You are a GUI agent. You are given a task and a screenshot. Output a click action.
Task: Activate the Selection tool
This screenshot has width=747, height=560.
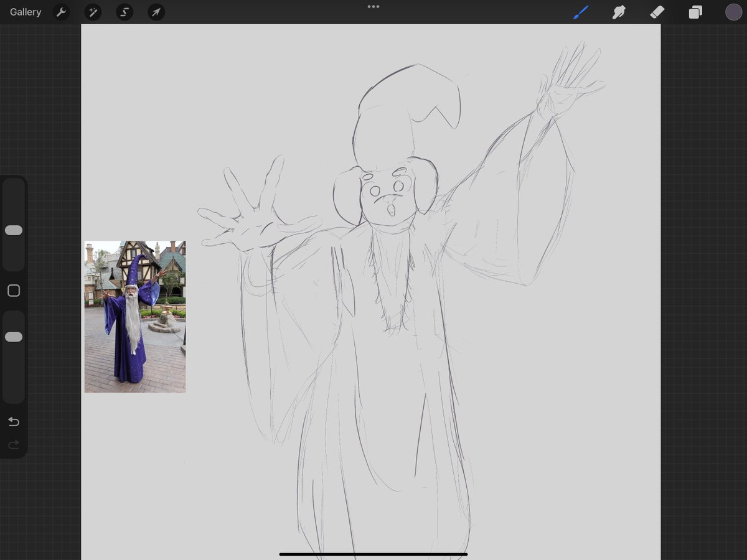pyautogui.click(x=125, y=12)
